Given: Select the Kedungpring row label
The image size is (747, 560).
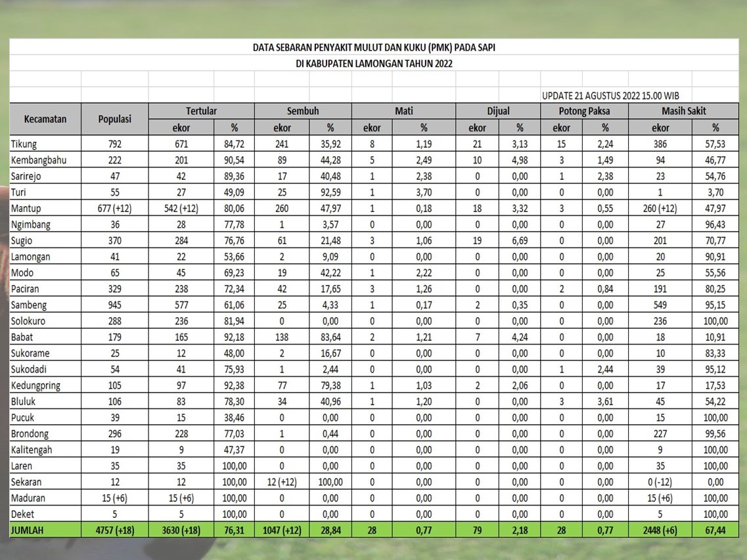Looking at the screenshot, I should tap(35, 385).
